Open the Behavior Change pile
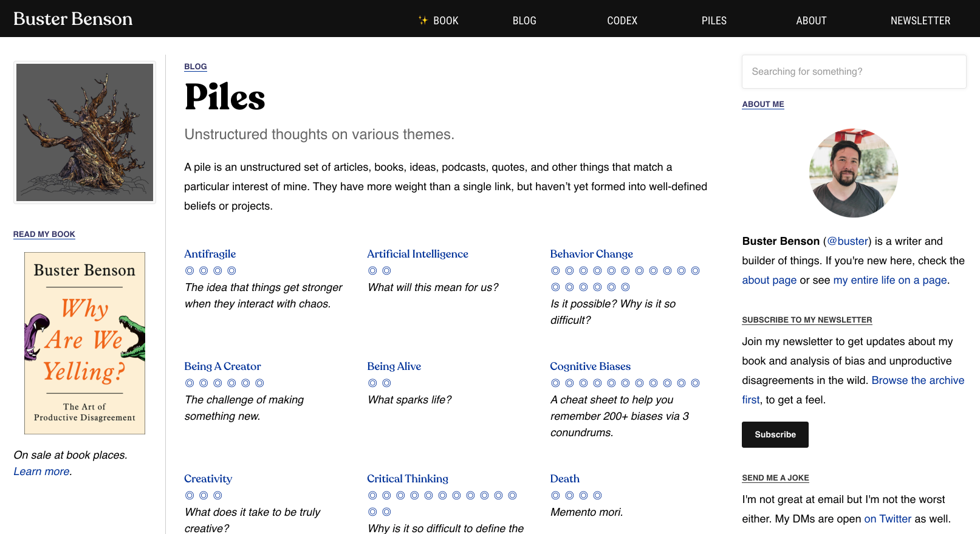Image resolution: width=980 pixels, height=534 pixels. click(x=591, y=254)
